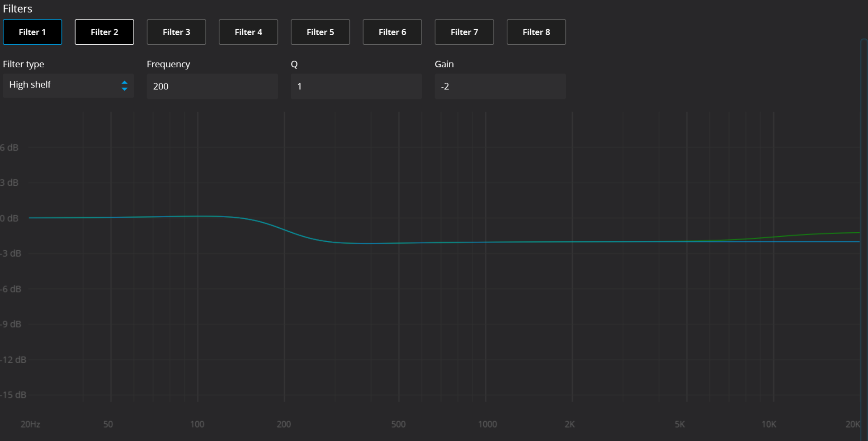Focus the Frequency field showing 200
The height and width of the screenshot is (441, 868).
point(212,86)
